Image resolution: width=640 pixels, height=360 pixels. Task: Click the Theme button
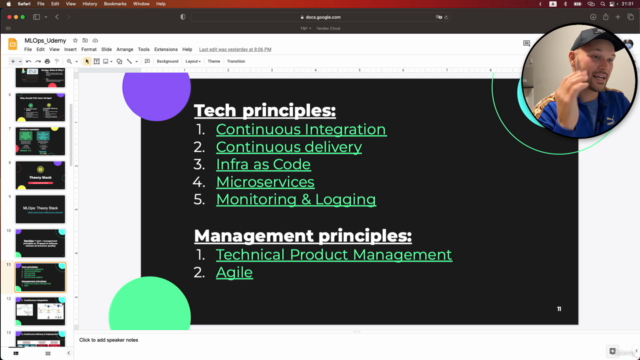pos(214,61)
